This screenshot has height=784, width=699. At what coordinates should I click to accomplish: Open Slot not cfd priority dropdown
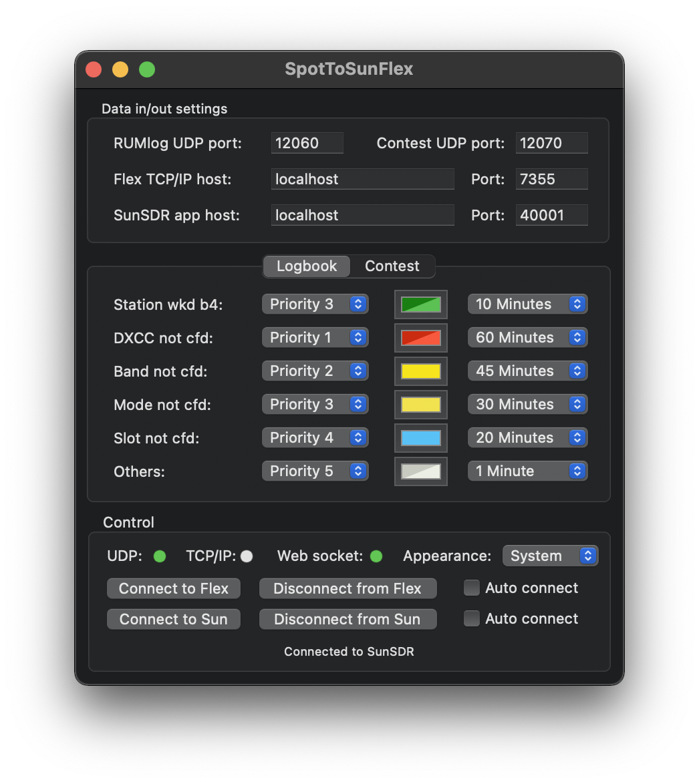[x=315, y=437]
